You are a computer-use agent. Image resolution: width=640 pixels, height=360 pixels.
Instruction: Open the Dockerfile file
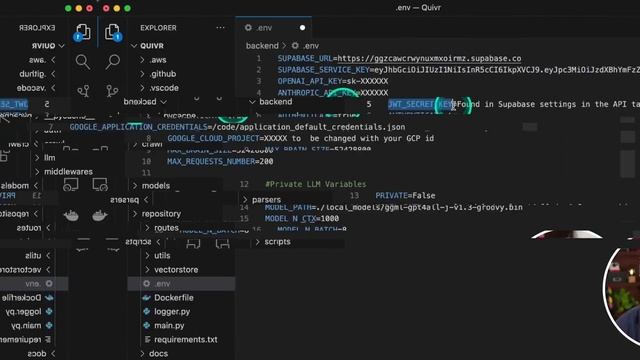173,298
